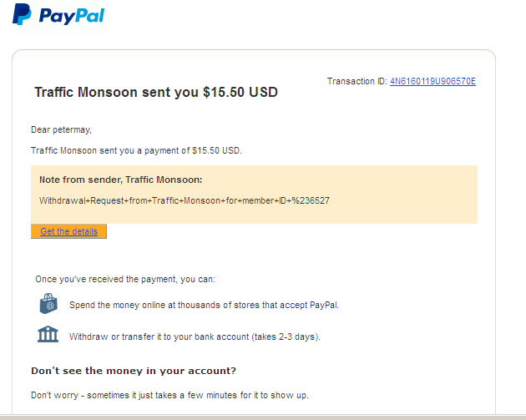Click the bank building icon
This screenshot has height=420, width=526.
pyautogui.click(x=48, y=335)
